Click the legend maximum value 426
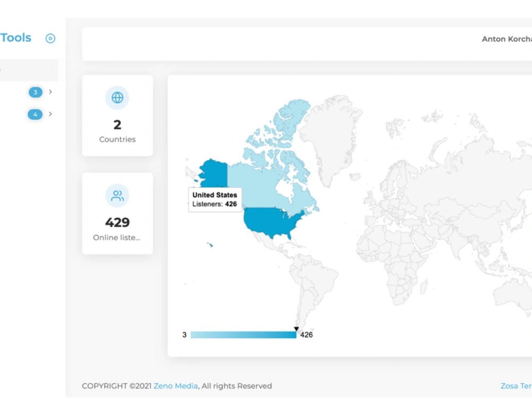The width and height of the screenshot is (532, 399). click(306, 335)
